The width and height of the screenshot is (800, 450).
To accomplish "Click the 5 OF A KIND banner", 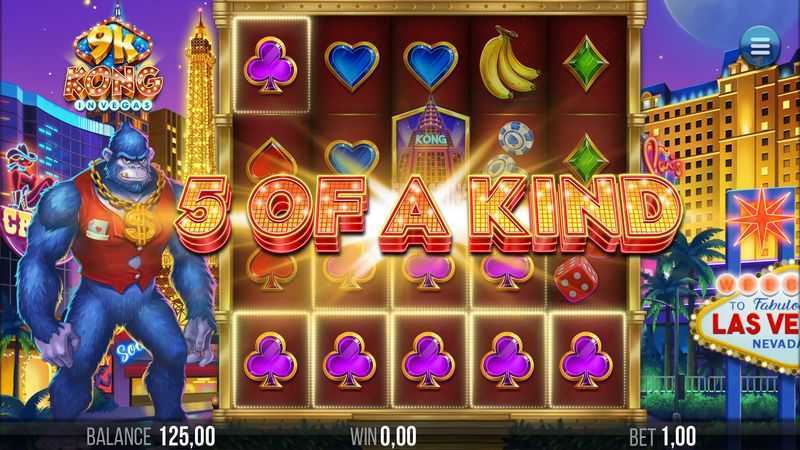I will (428, 214).
